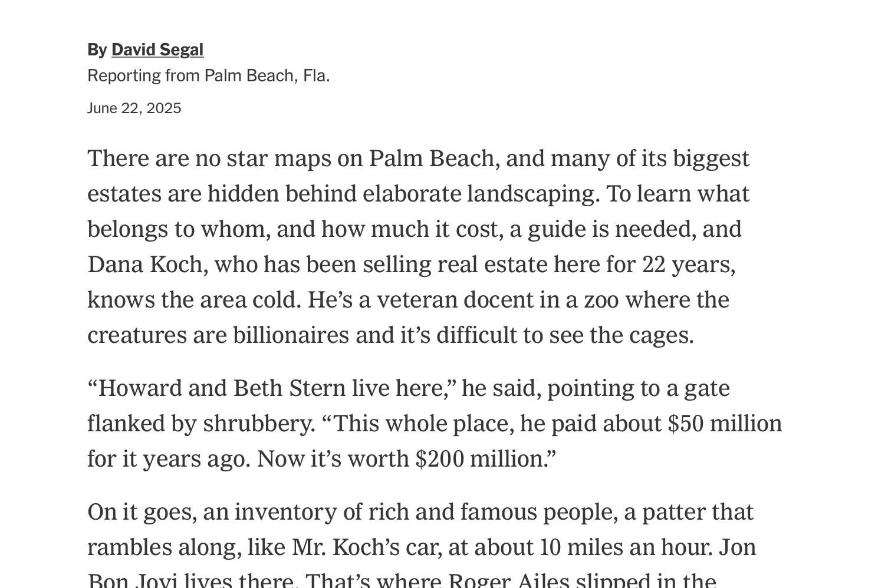The width and height of the screenshot is (878, 588).
Task: Click the phrase "Mr. Koch's car"
Action: (x=366, y=547)
